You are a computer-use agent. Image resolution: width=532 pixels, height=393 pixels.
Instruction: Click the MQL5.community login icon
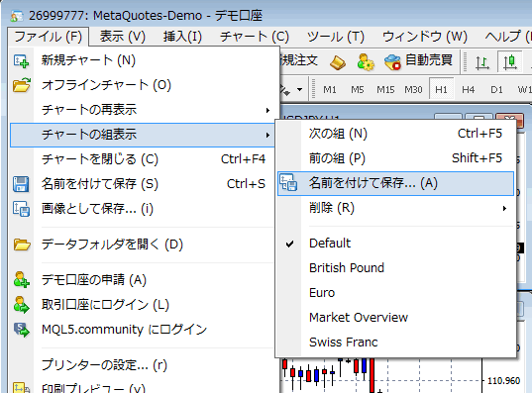coord(21,330)
